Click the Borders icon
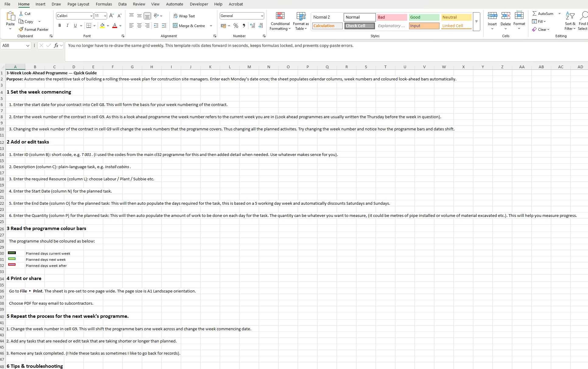Image resolution: width=588 pixels, height=369 pixels. (89, 26)
